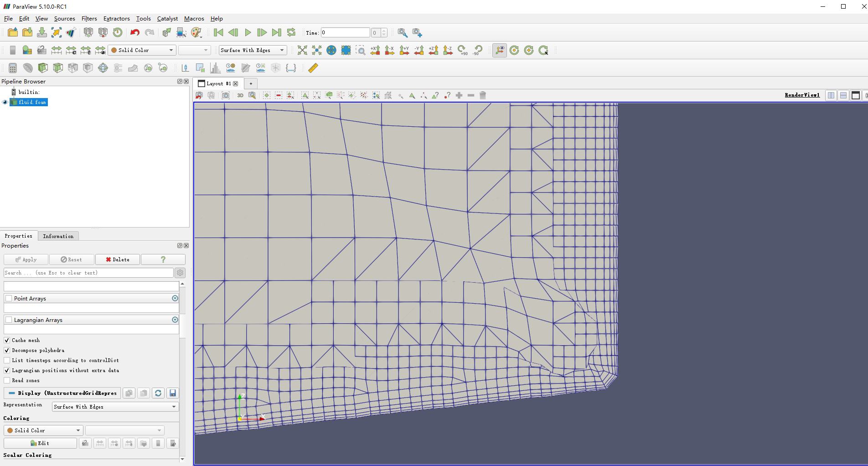Set view direction to +X
This screenshot has width=868, height=466.
coord(375,50)
